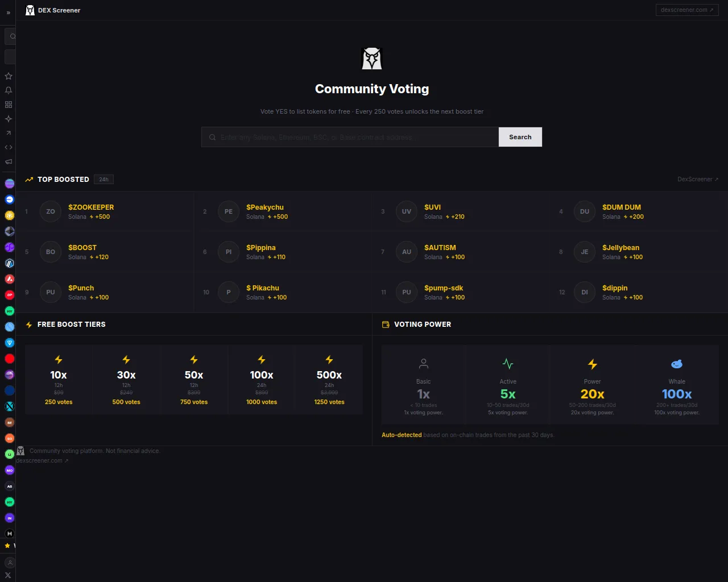Focus the contract address search field
Screen dimensions: 728x582
pos(350,137)
